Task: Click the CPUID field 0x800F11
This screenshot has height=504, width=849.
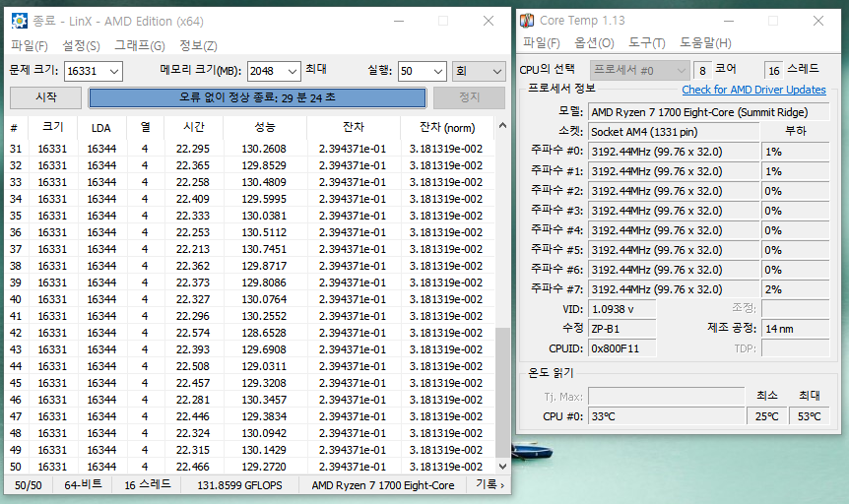Action: [x=622, y=348]
